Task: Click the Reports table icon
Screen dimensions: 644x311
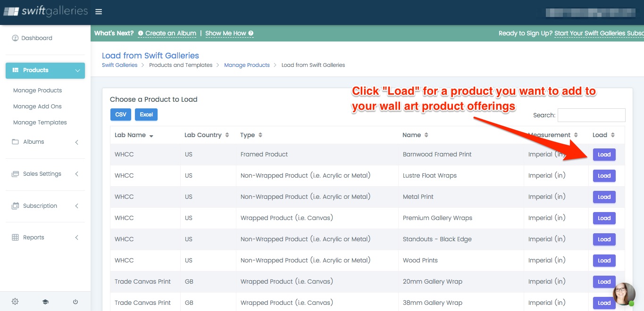Action: point(15,237)
